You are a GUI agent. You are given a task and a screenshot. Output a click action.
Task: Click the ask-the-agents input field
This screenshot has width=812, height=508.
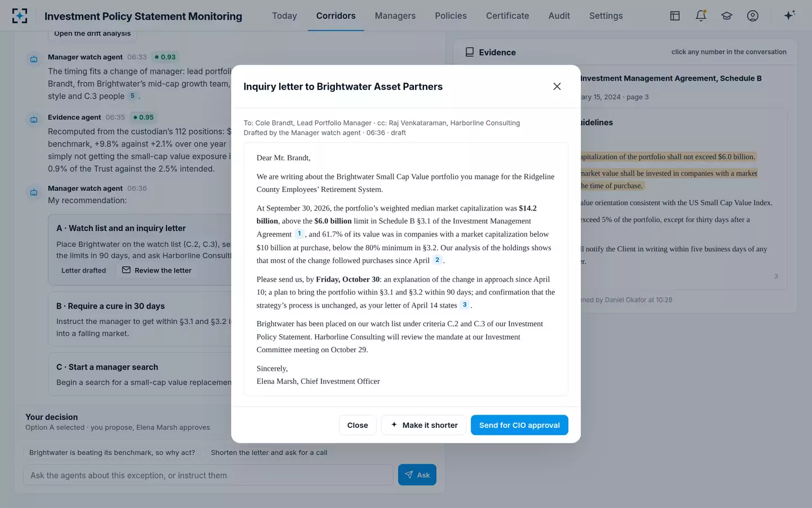(208, 475)
